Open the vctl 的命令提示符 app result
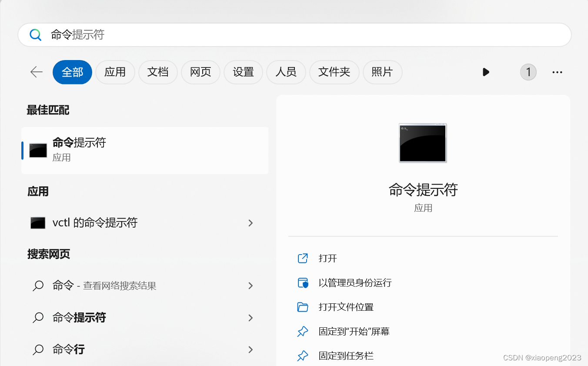Image resolution: width=588 pixels, height=366 pixels. pos(145,223)
